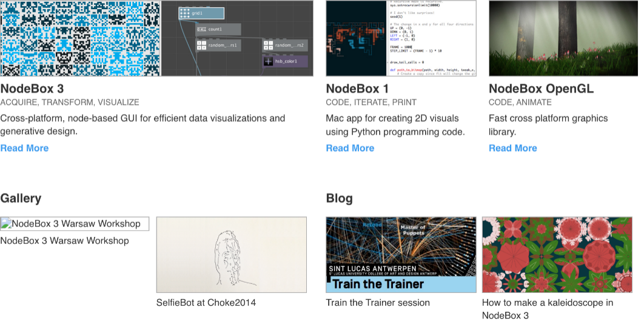Follow Read More under NodeBox 1
The height and width of the screenshot is (330, 644).
(x=350, y=148)
